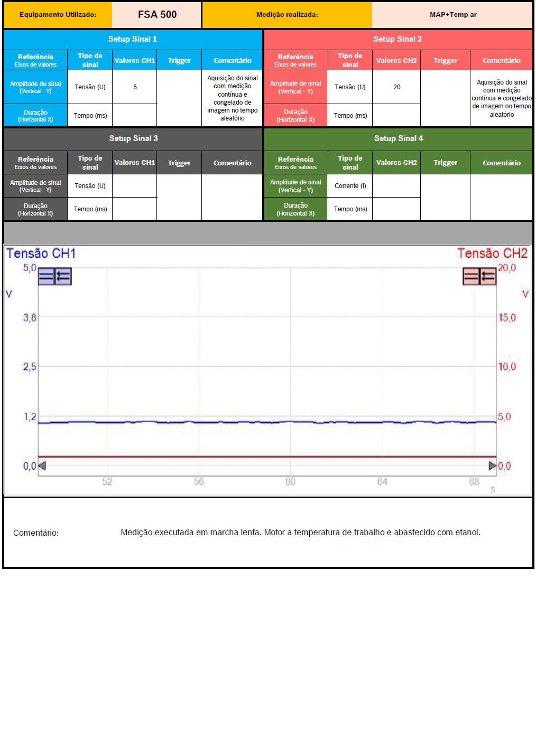Viewport: 536px width, 756px height.
Task: Click the Corrente (I) cell in Setup Sinal 4
Action: (350, 186)
